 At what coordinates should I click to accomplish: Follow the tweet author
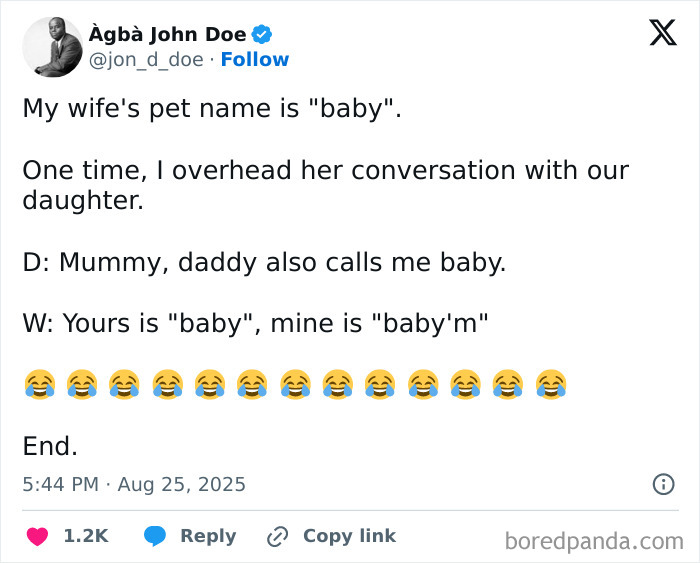255,60
